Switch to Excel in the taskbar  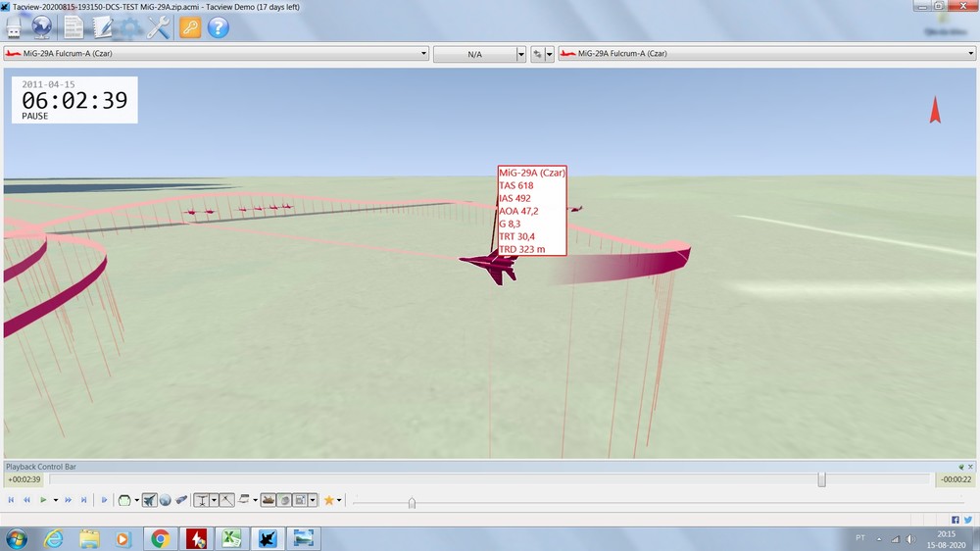[x=232, y=538]
